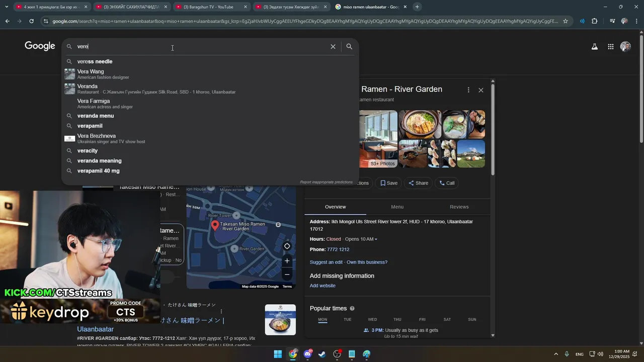Image resolution: width=644 pixels, height=362 pixels.
Task: Switch to the Overview tab
Action: point(335,207)
